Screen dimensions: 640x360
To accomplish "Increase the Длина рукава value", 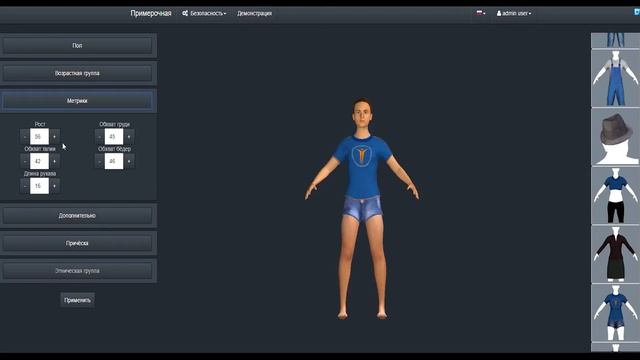I will point(54,186).
